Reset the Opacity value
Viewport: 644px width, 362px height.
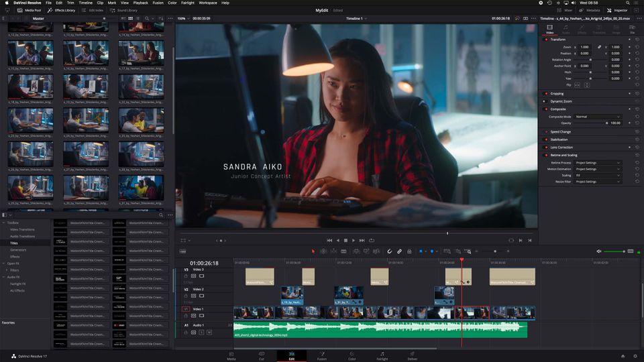click(x=637, y=123)
